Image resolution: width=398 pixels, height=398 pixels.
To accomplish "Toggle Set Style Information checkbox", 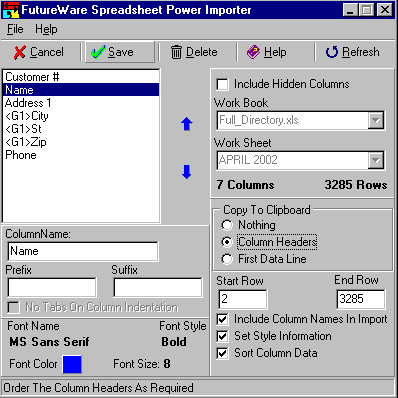I will click(x=222, y=336).
